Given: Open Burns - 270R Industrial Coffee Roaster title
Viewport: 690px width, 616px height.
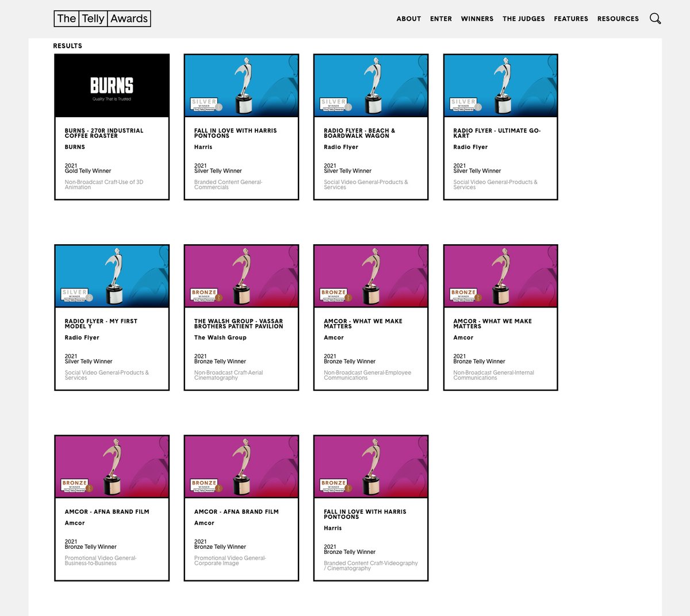Looking at the screenshot, I should pos(104,133).
